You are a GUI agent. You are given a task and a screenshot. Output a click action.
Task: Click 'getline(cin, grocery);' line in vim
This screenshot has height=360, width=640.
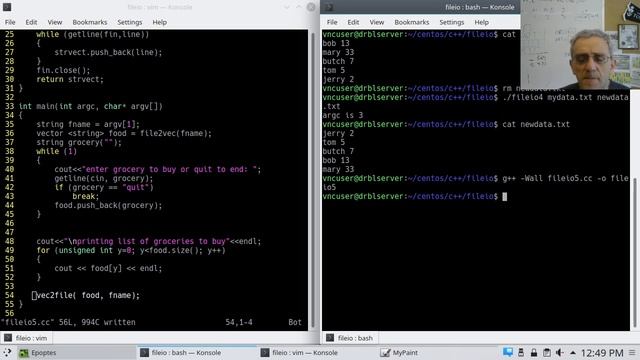coord(104,178)
